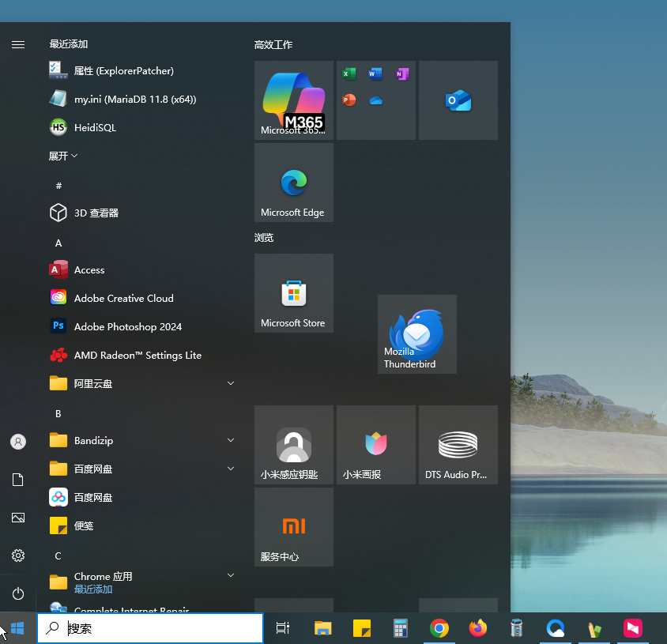This screenshot has width=667, height=644.
Task: Expand the Start menu hamburger navigation
Action: coord(18,45)
